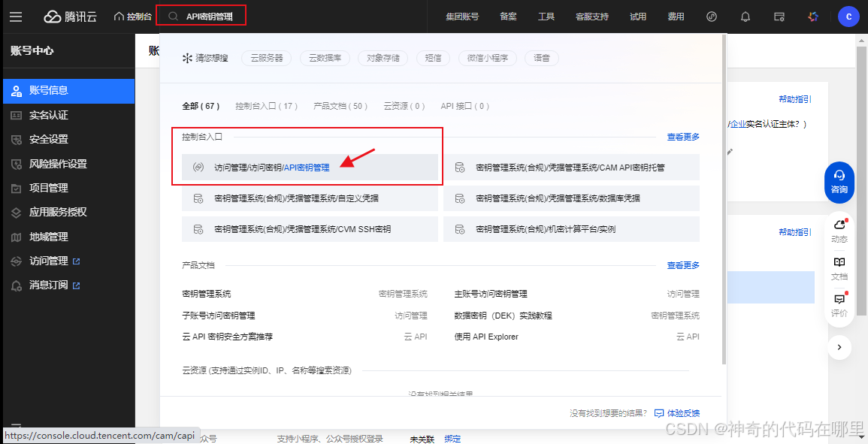Image resolution: width=868 pixels, height=444 pixels.
Task: Open 备案 menu
Action: (508, 17)
